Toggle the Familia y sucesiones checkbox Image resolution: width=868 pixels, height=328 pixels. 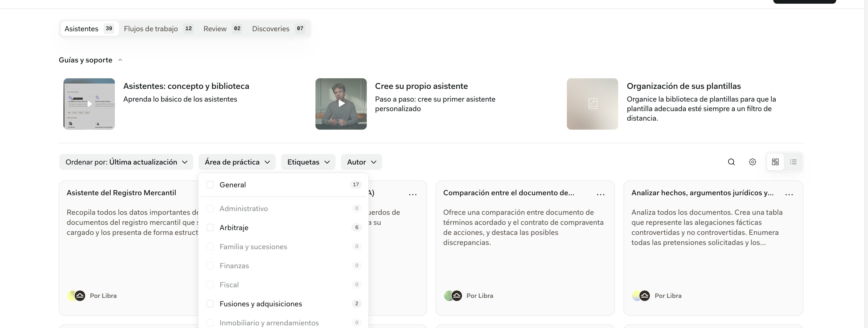[210, 247]
